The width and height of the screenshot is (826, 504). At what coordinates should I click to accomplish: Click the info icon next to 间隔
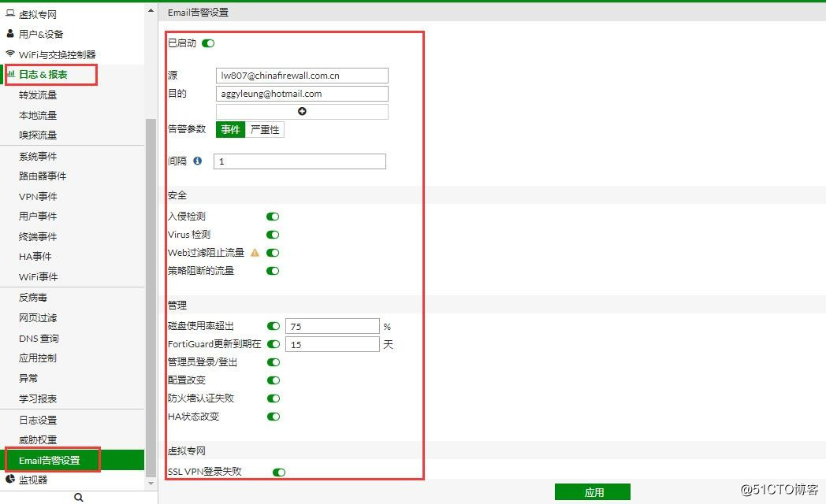(x=198, y=161)
